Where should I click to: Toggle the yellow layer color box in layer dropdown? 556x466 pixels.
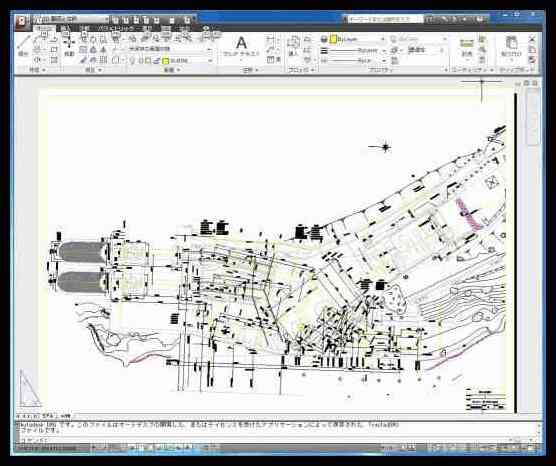point(165,61)
